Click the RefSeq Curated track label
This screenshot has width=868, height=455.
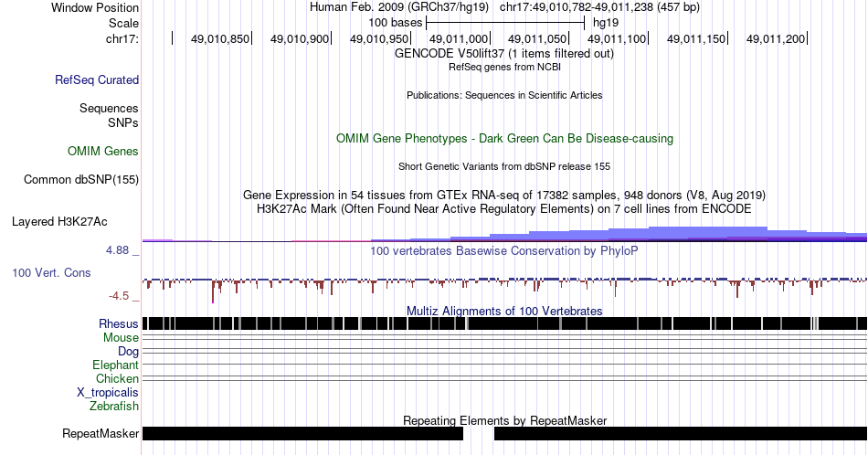pos(97,79)
